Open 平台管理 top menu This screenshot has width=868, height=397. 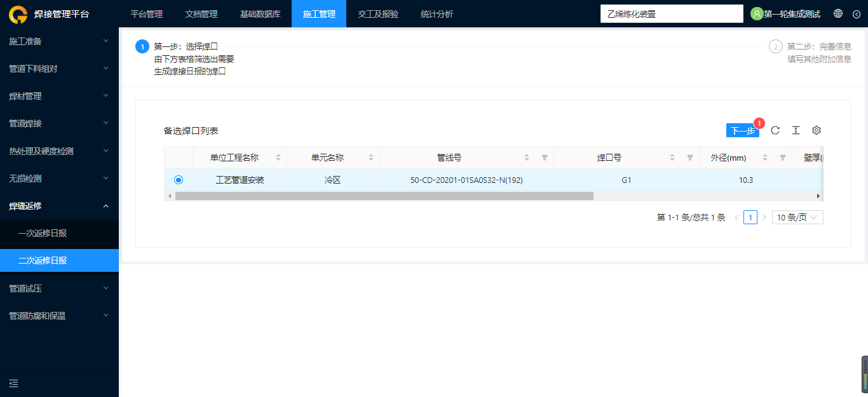click(146, 14)
